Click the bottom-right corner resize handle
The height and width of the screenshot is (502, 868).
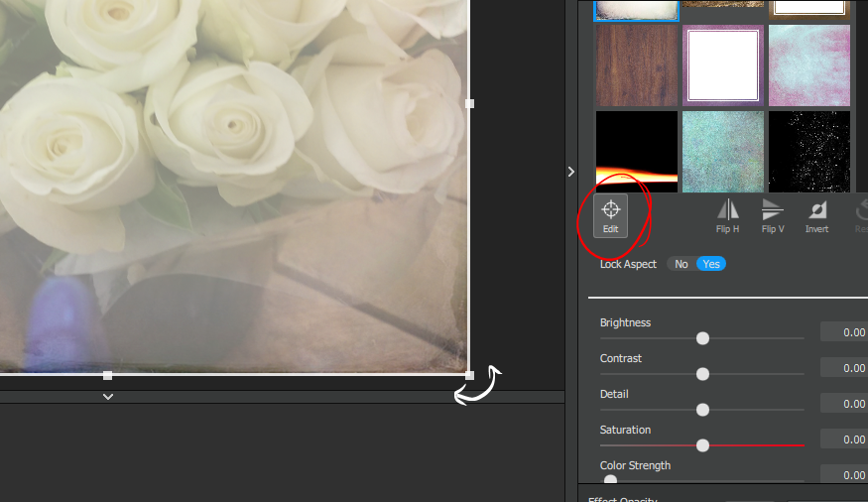coord(470,375)
